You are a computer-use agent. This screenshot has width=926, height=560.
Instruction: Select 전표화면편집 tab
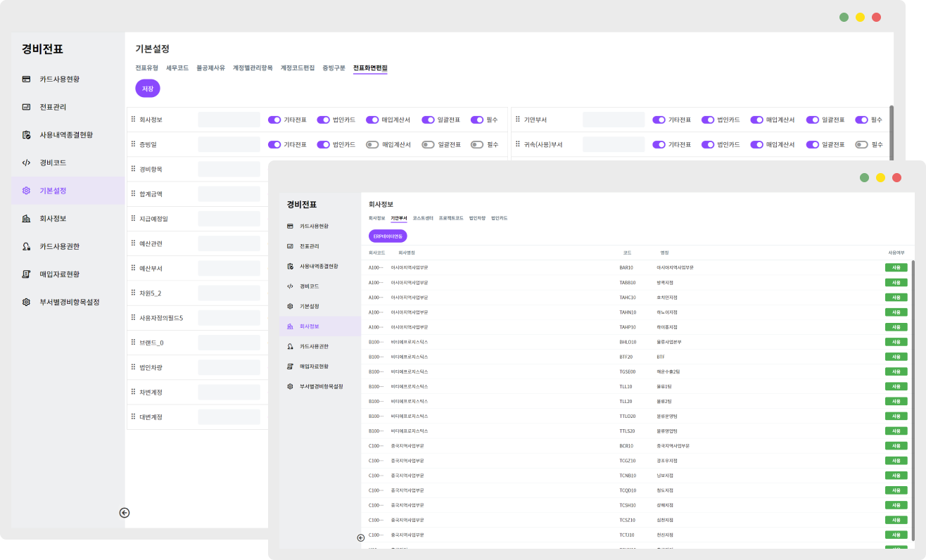tap(370, 68)
